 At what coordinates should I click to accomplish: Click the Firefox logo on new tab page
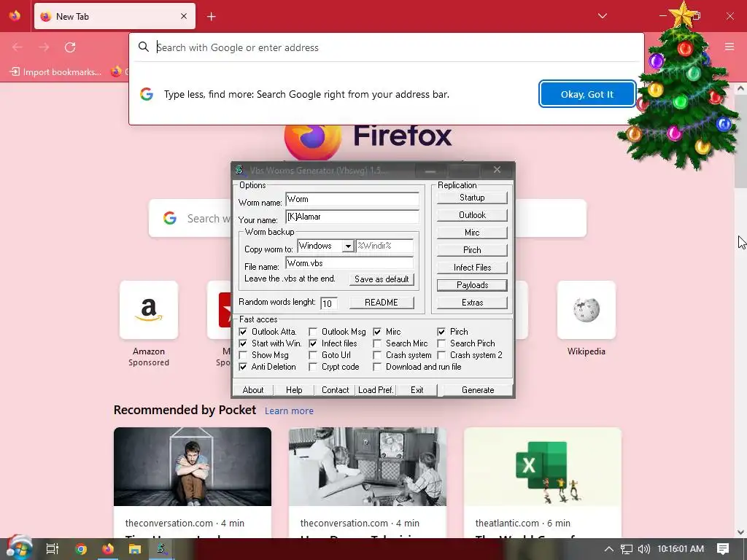click(x=312, y=141)
